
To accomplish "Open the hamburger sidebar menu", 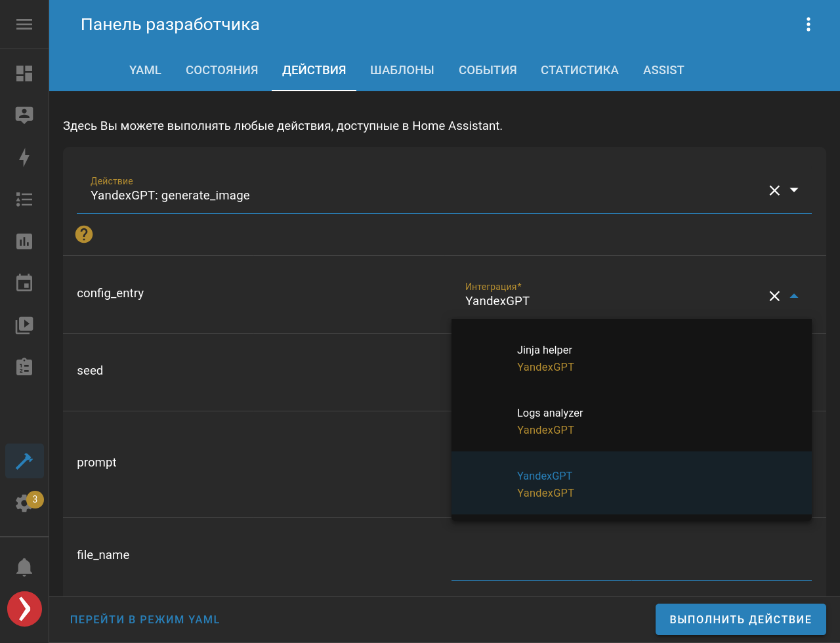I will click(x=24, y=24).
